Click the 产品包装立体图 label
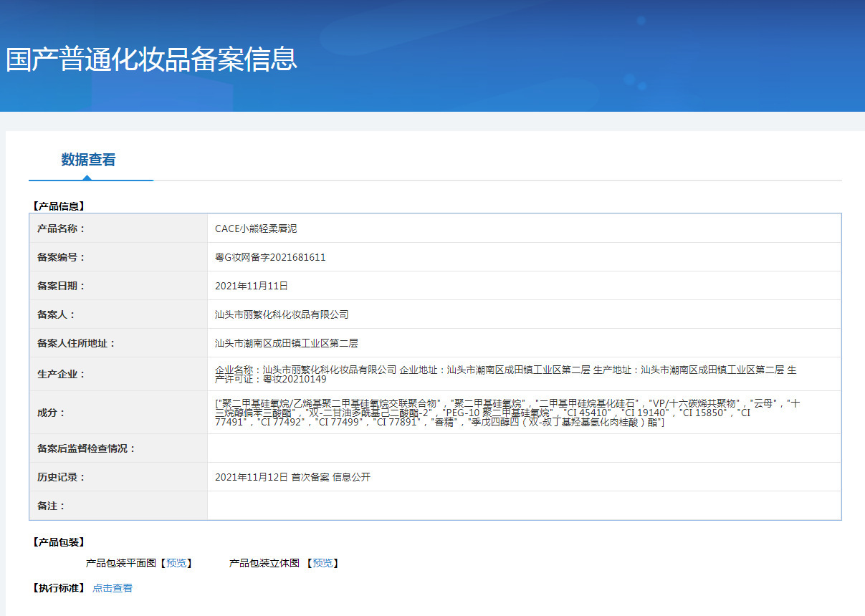 [x=264, y=563]
